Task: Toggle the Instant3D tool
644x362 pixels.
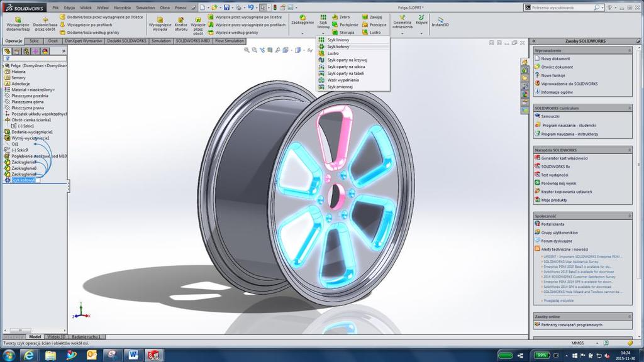Action: (x=440, y=22)
